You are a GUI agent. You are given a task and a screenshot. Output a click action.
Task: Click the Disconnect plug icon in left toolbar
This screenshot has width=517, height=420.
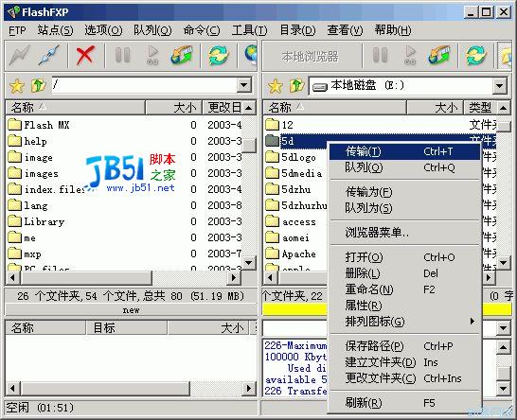pos(49,55)
